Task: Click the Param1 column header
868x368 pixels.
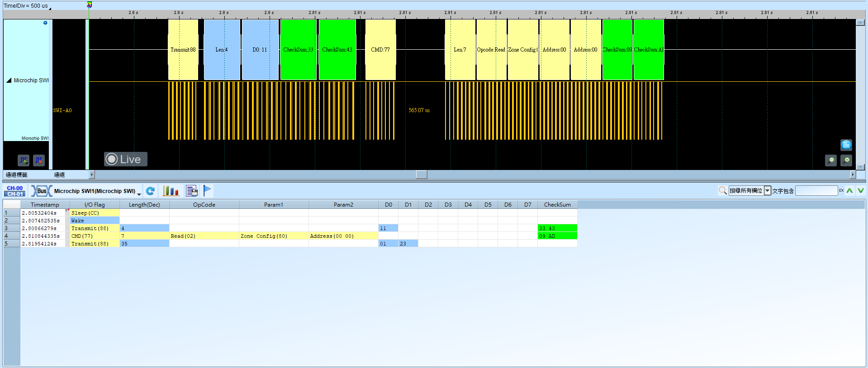Action: click(x=274, y=205)
